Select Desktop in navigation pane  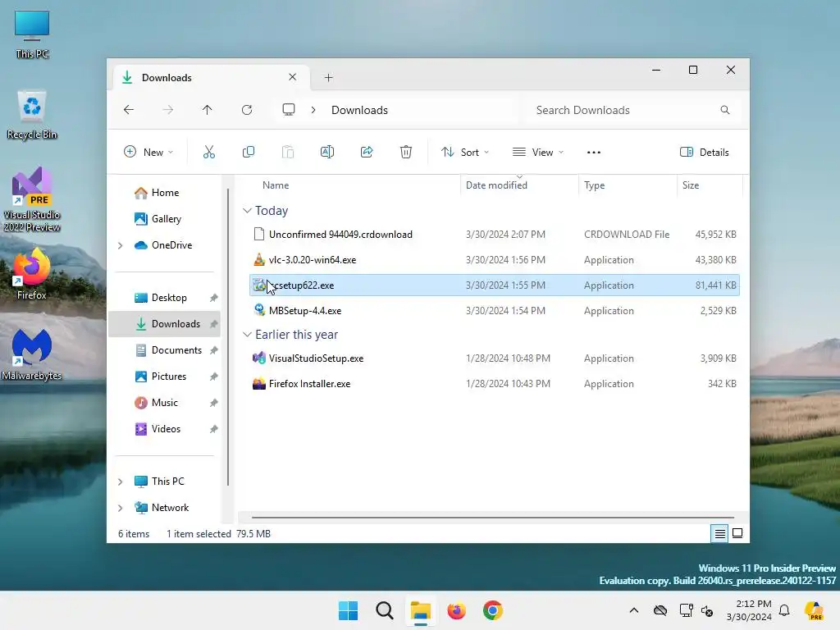point(165,297)
